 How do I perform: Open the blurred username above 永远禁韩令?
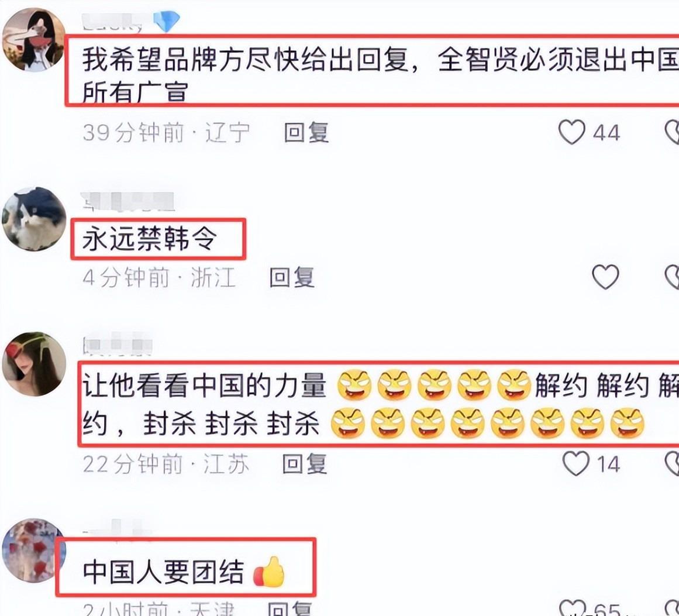coord(127,201)
